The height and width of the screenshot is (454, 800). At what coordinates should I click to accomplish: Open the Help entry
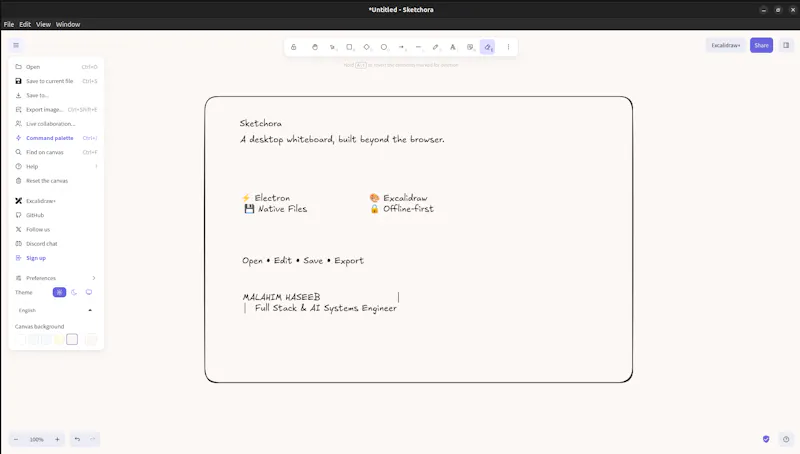[x=56, y=167]
